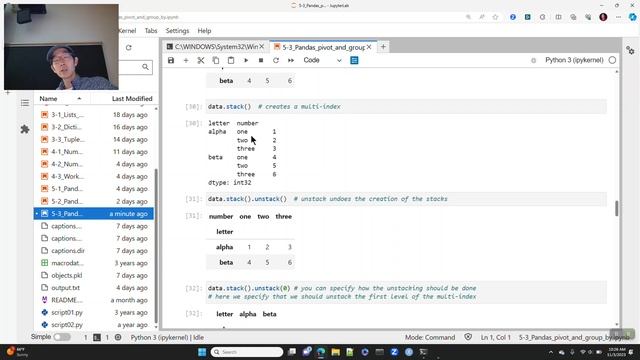Select the data.stack() code cell

406,107
